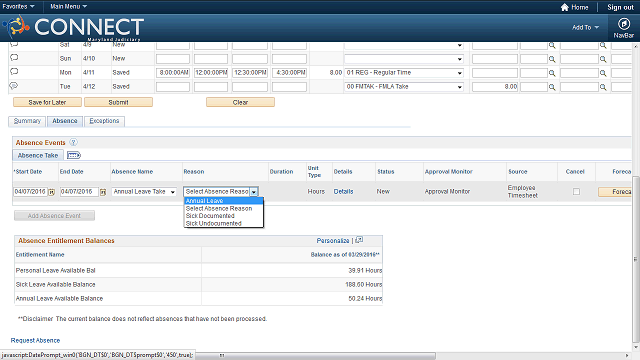Image resolution: width=640 pixels, height=360 pixels.
Task: Tick the Cancel checkbox for the absence event
Action: click(576, 191)
